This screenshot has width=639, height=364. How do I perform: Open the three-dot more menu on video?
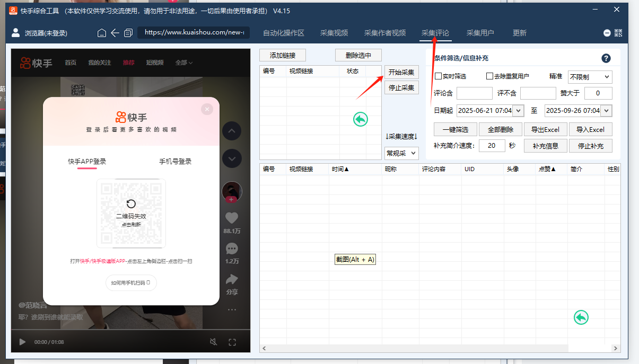(x=232, y=309)
